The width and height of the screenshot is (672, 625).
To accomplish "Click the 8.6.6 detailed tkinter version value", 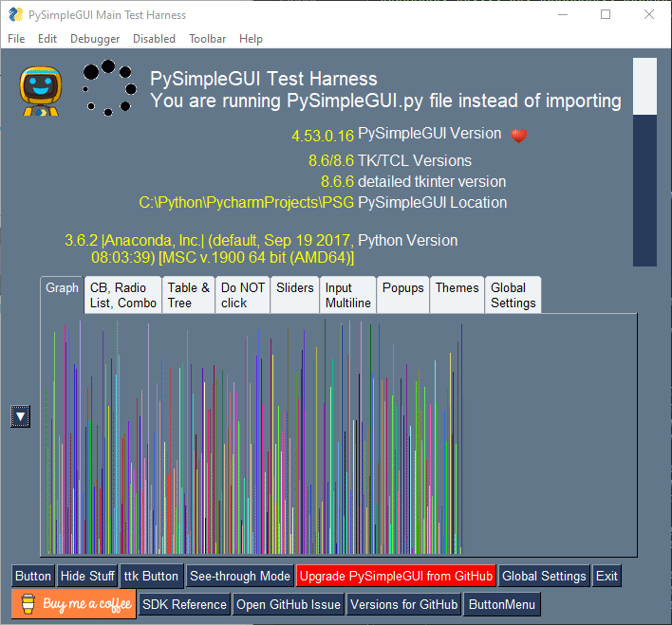I will pyautogui.click(x=337, y=182).
